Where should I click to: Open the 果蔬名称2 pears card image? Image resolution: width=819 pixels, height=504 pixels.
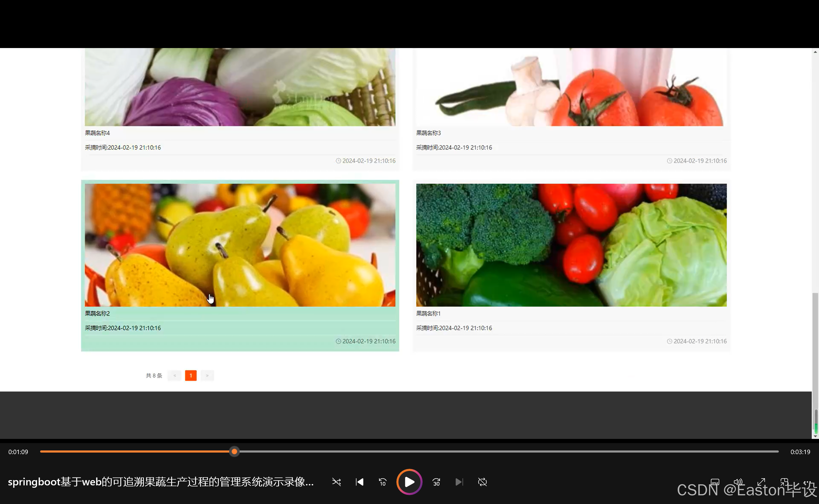[x=240, y=245]
